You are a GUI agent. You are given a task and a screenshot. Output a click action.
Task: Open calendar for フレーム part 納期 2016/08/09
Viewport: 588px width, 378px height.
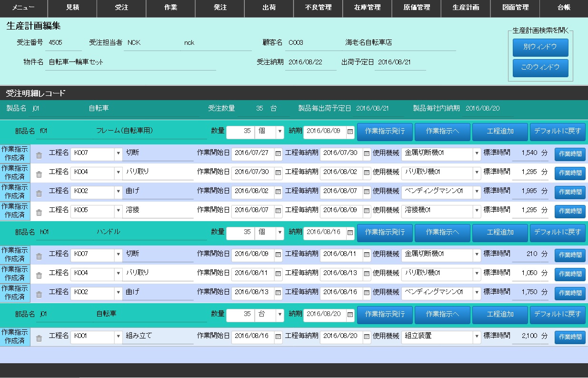coord(350,132)
